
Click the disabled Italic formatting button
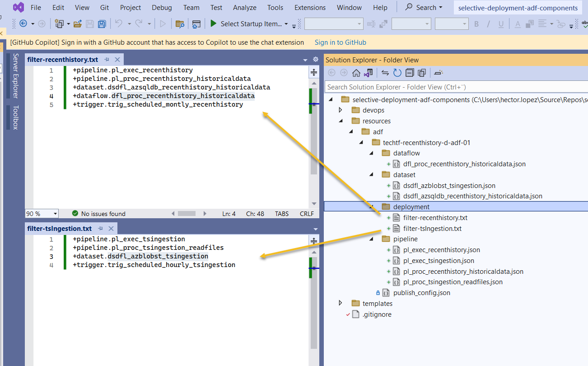488,24
